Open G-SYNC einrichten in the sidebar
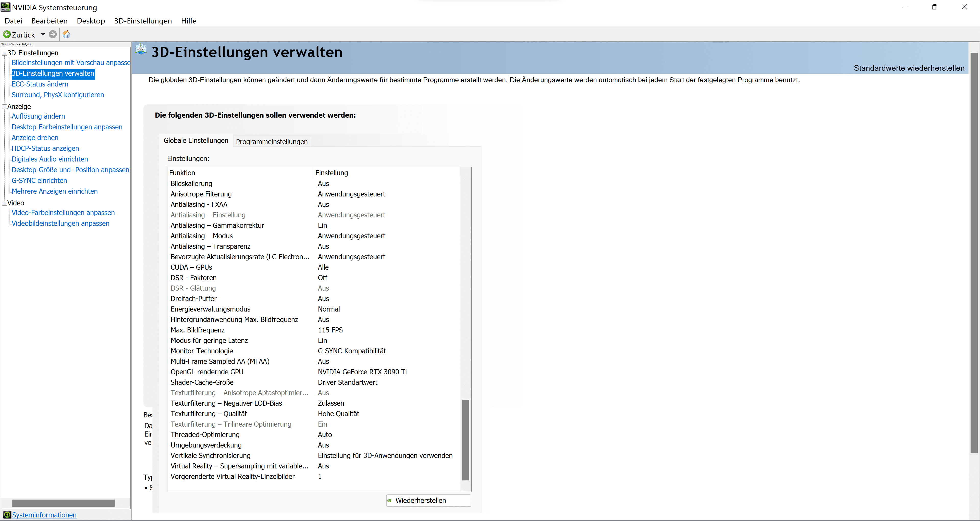This screenshot has width=980, height=521. [x=39, y=181]
